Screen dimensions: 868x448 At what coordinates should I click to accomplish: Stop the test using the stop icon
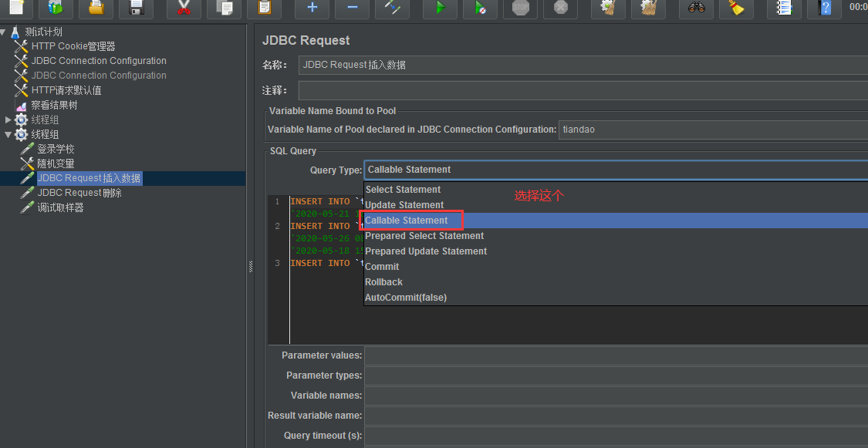coord(520,9)
